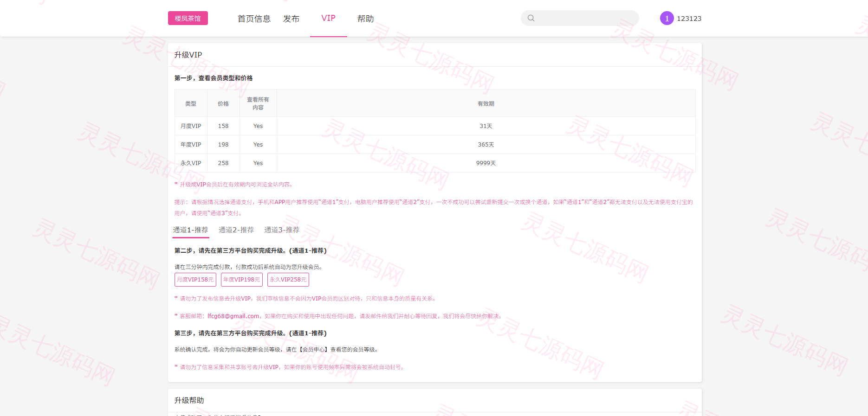Click the 9999天 validity cell

coord(486,163)
